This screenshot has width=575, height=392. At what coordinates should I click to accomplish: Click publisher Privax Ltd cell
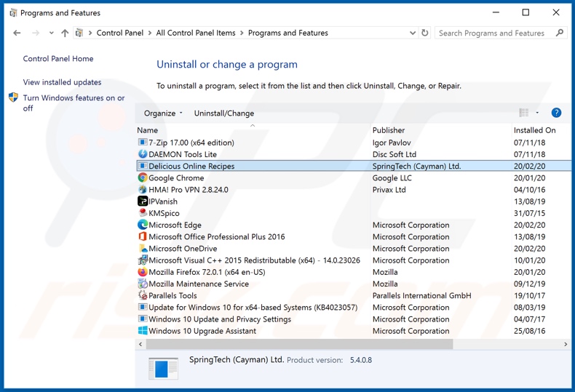pyautogui.click(x=389, y=189)
